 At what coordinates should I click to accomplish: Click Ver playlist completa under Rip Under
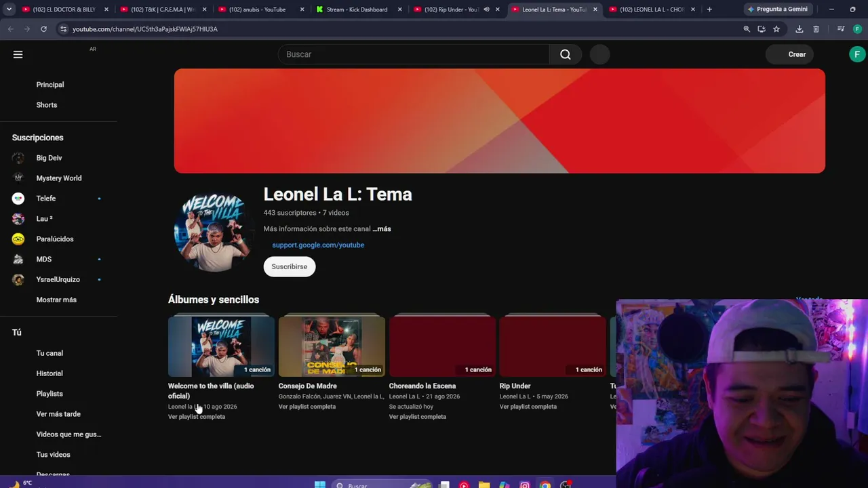(x=528, y=407)
